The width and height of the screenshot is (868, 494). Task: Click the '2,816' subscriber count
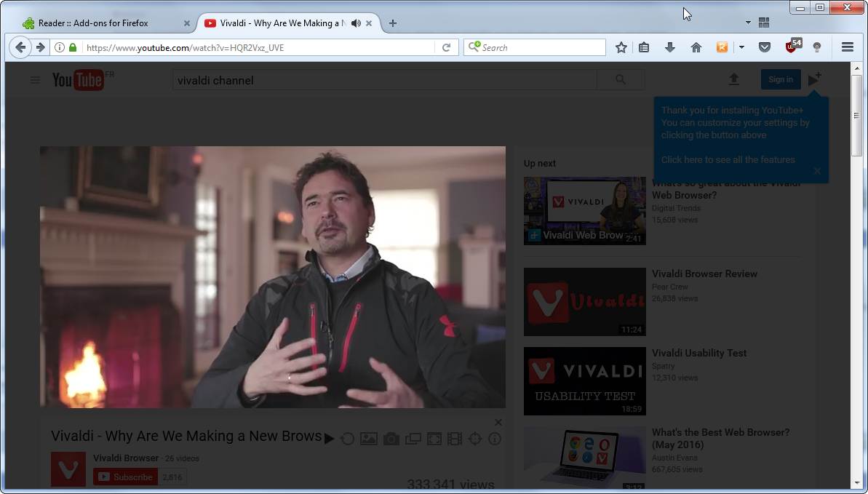[172, 477]
